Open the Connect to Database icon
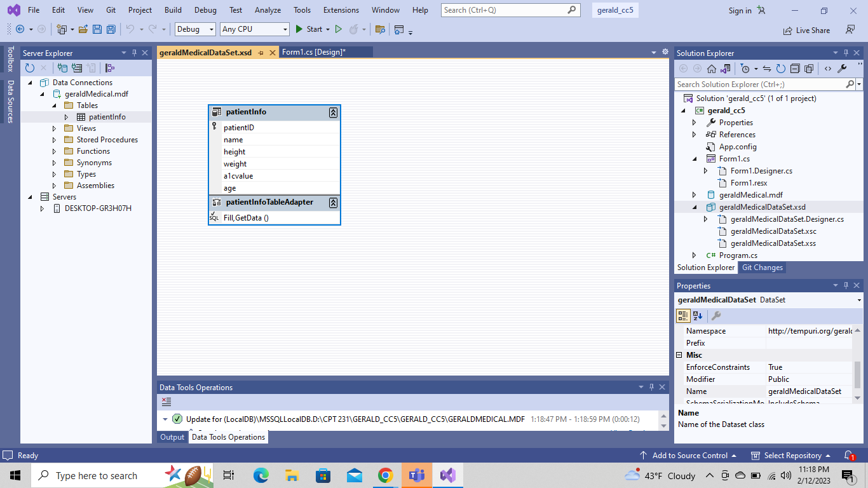Image resolution: width=868 pixels, height=488 pixels. [x=63, y=68]
